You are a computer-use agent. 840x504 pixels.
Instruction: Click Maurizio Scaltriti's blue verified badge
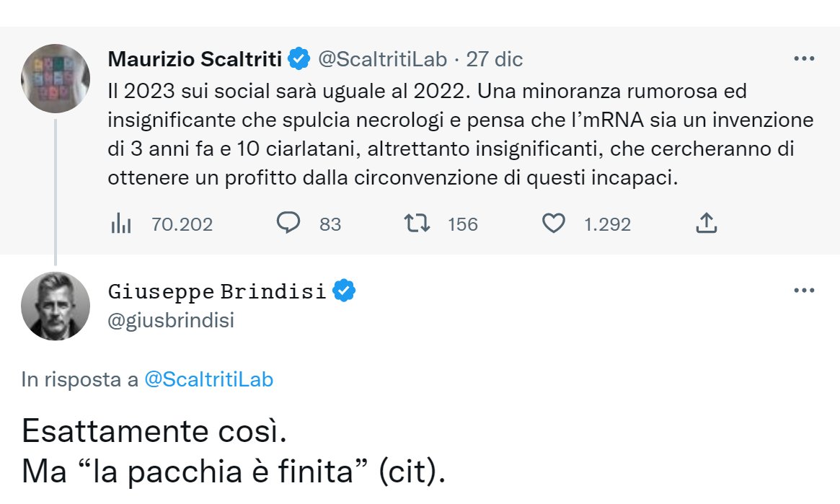click(299, 59)
